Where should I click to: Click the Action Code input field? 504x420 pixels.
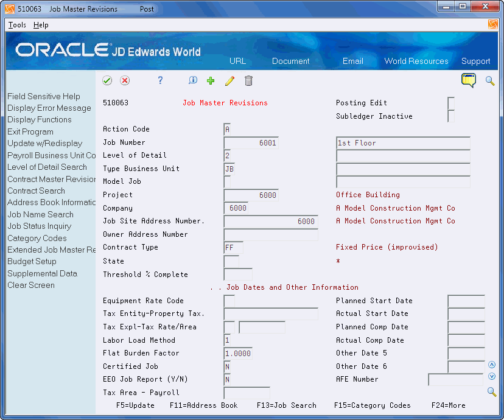(227, 130)
